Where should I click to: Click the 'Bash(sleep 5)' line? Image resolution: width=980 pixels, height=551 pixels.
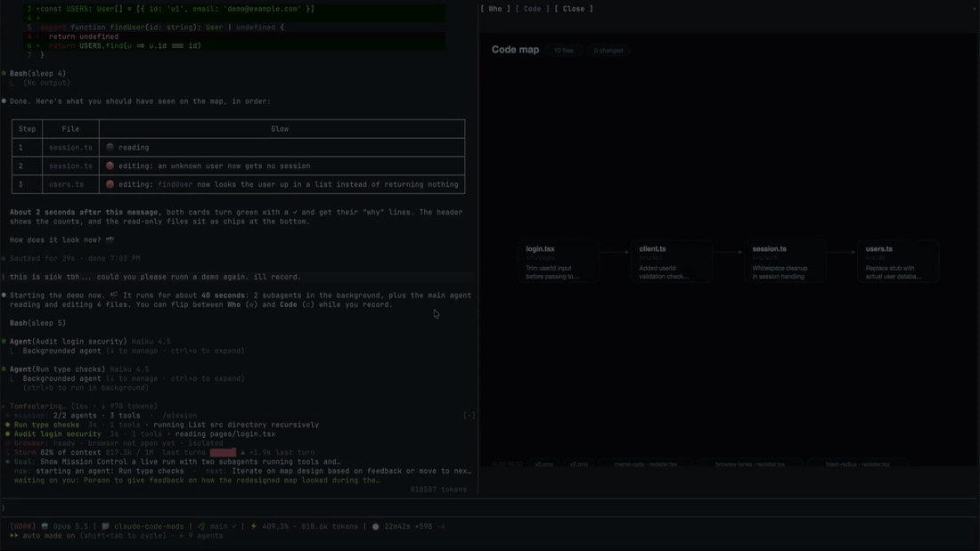pyautogui.click(x=37, y=323)
